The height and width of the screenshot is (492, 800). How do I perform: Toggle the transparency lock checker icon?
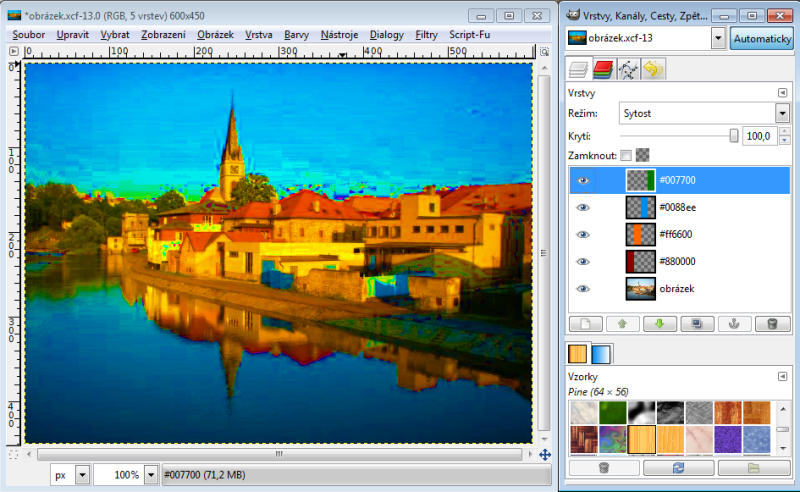click(x=642, y=155)
